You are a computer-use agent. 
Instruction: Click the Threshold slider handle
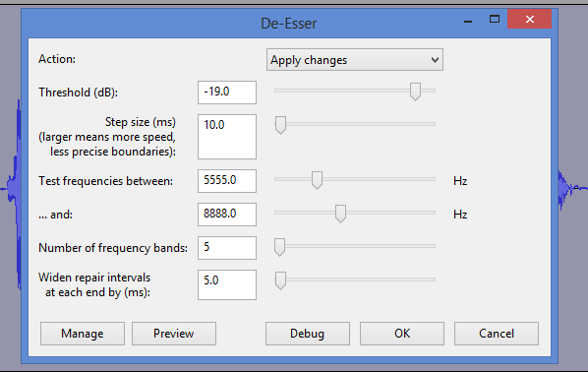pos(415,92)
